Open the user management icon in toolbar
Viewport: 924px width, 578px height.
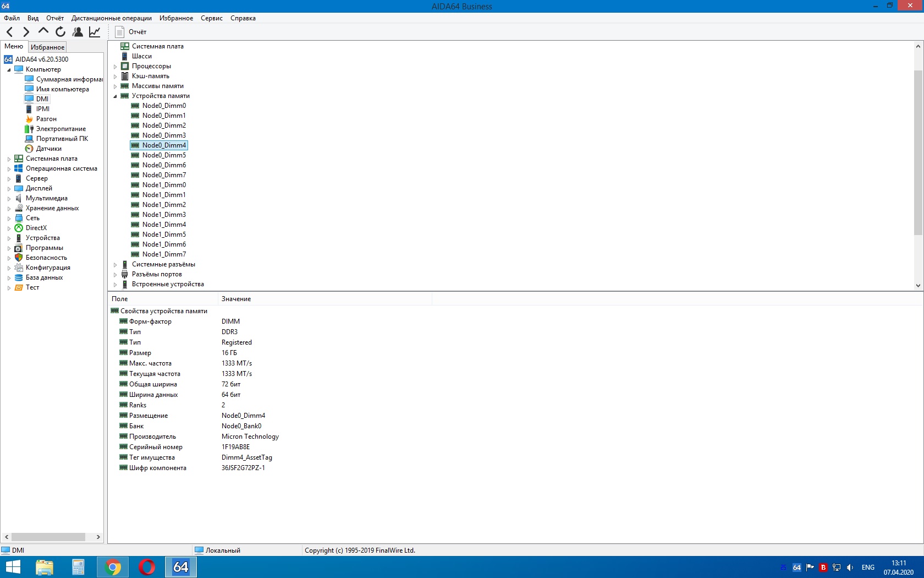click(x=78, y=32)
